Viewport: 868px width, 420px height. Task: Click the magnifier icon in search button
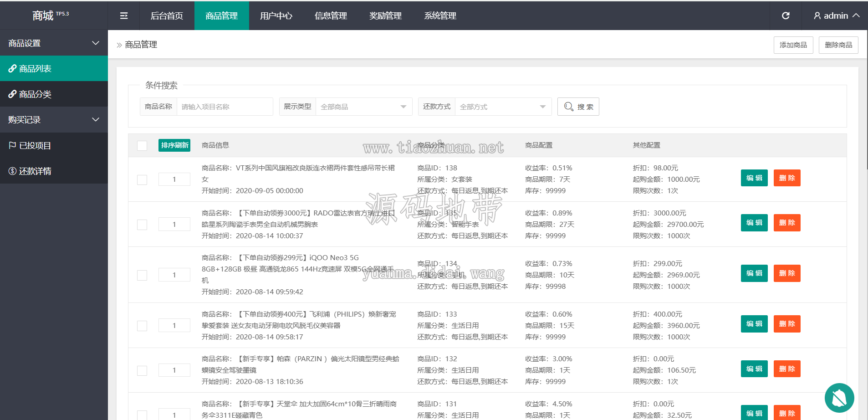pyautogui.click(x=569, y=107)
